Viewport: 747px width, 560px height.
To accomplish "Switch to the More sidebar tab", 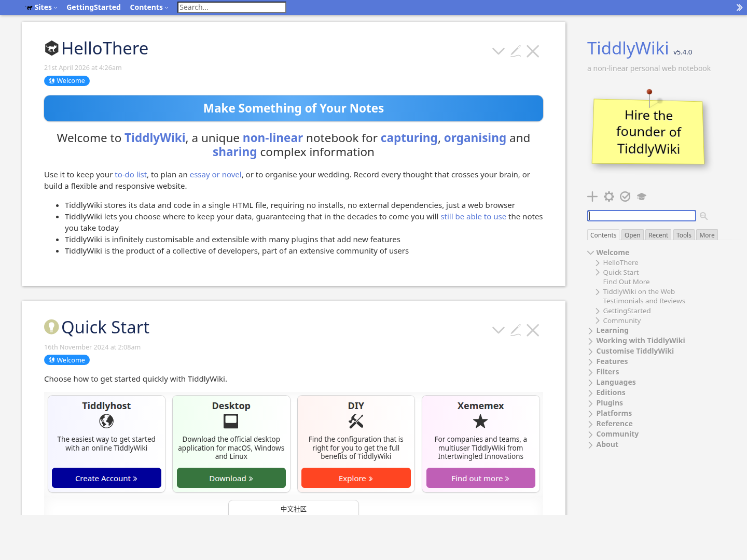I will (707, 235).
